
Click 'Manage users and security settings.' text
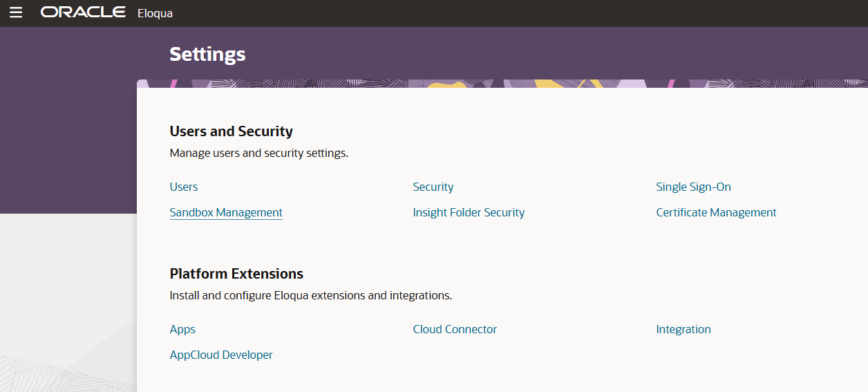coord(259,153)
